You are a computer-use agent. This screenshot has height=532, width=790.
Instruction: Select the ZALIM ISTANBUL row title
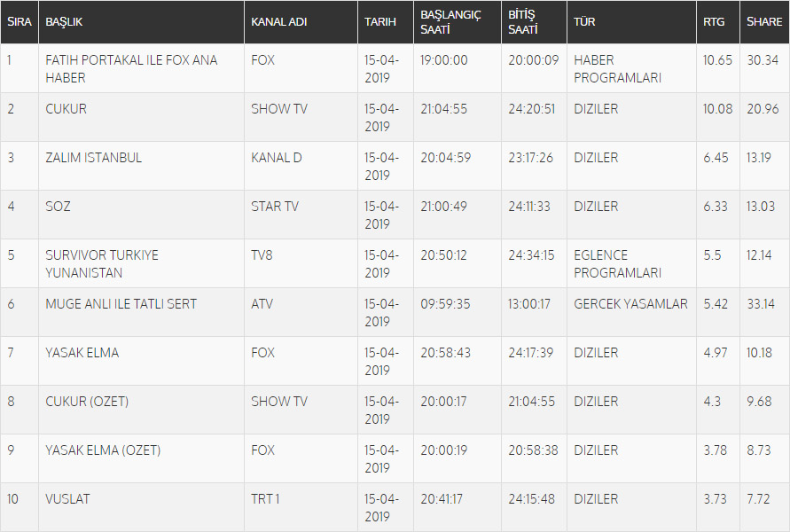94,158
